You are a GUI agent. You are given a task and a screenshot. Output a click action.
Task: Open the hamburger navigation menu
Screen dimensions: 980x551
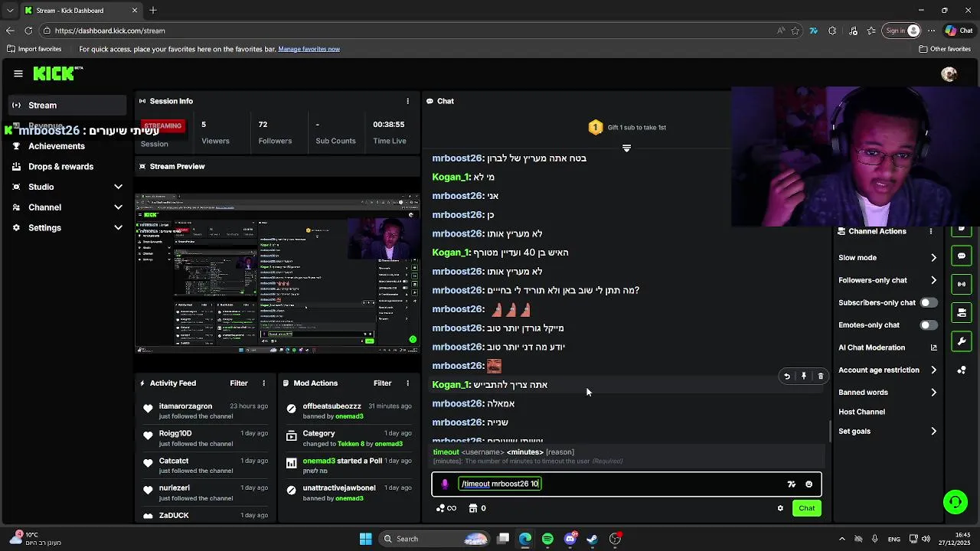18,73
